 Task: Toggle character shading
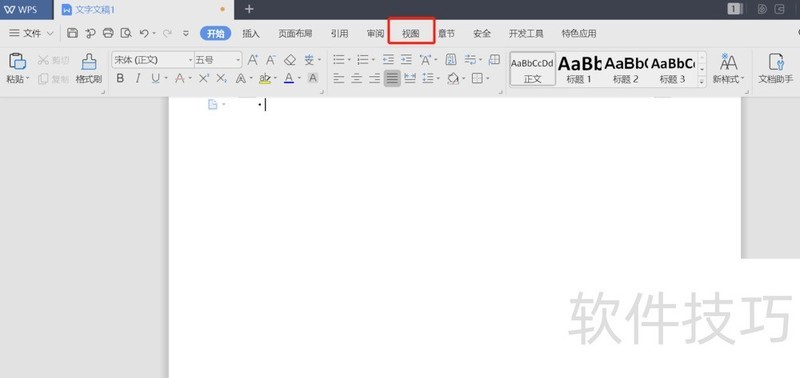313,79
